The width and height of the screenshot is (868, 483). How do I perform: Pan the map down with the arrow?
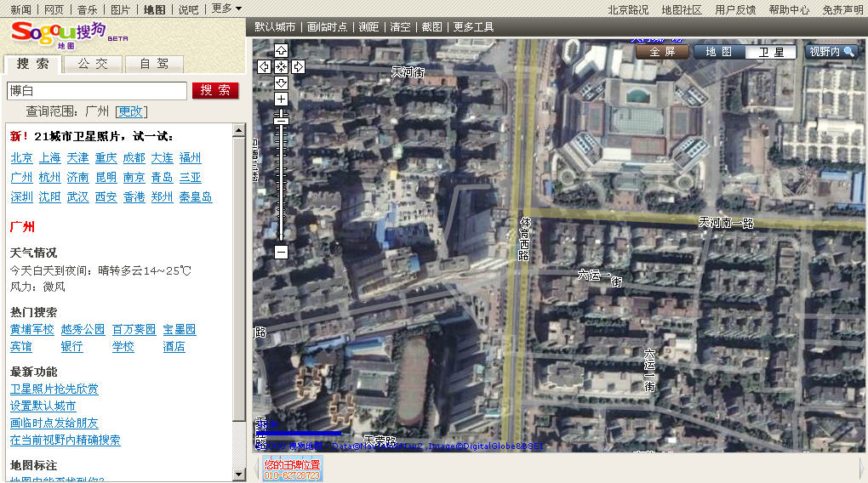281,83
